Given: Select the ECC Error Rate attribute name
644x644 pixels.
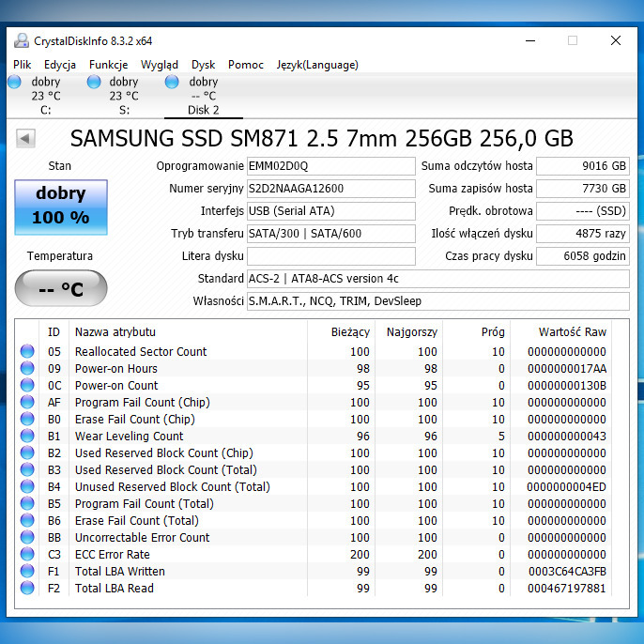Looking at the screenshot, I should (112, 555).
